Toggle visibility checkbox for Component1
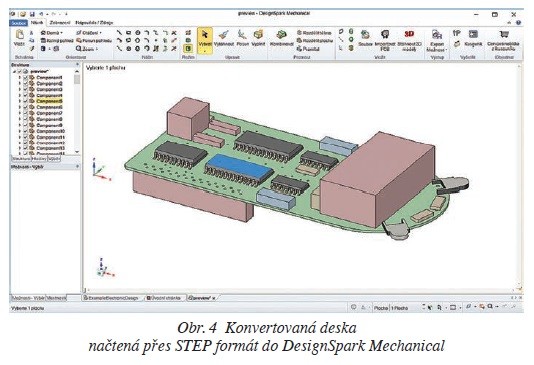The image size is (534, 365). [x=26, y=77]
